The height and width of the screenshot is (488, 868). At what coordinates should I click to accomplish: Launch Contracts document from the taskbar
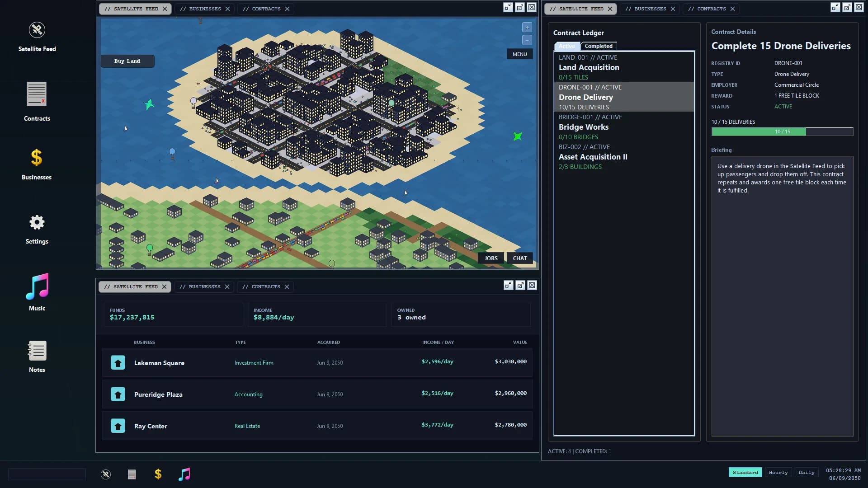[x=132, y=474]
